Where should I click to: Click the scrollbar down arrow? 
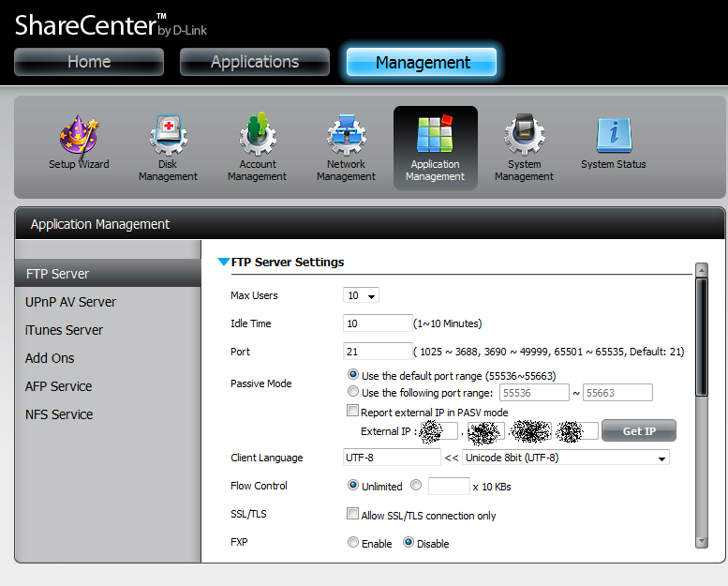(702, 541)
